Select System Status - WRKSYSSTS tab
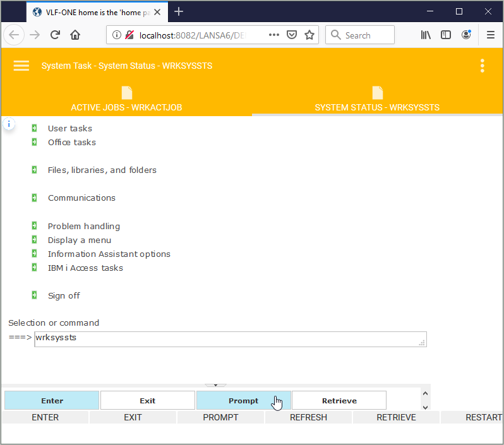The width and height of the screenshot is (504, 445). (377, 100)
